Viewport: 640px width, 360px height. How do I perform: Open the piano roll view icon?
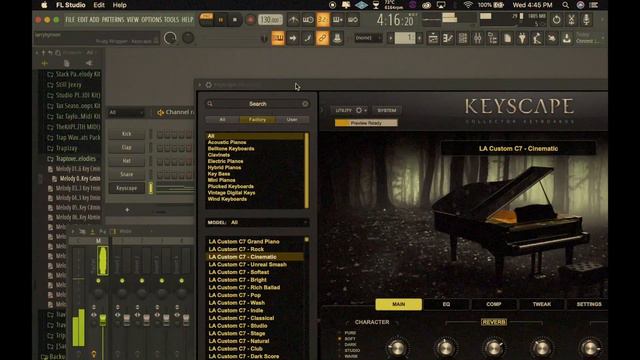(448, 38)
